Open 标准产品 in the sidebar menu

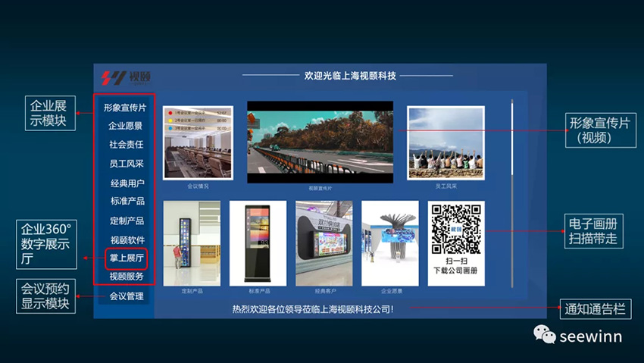[125, 202]
